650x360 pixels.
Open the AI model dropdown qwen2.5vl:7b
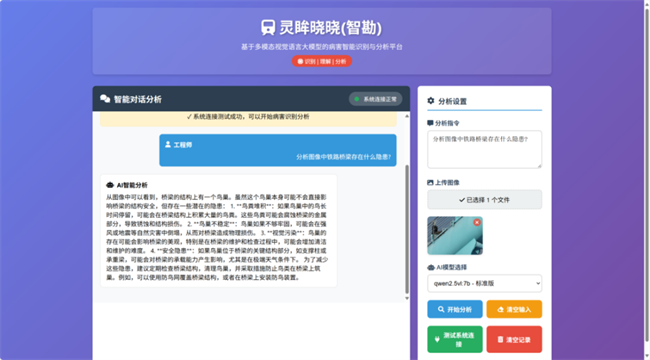pyautogui.click(x=484, y=284)
